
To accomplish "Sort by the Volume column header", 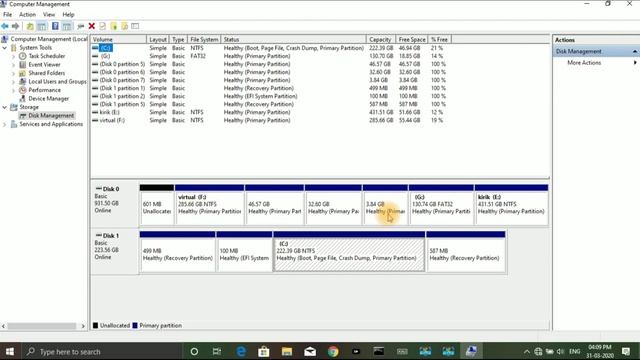I will pos(118,40).
